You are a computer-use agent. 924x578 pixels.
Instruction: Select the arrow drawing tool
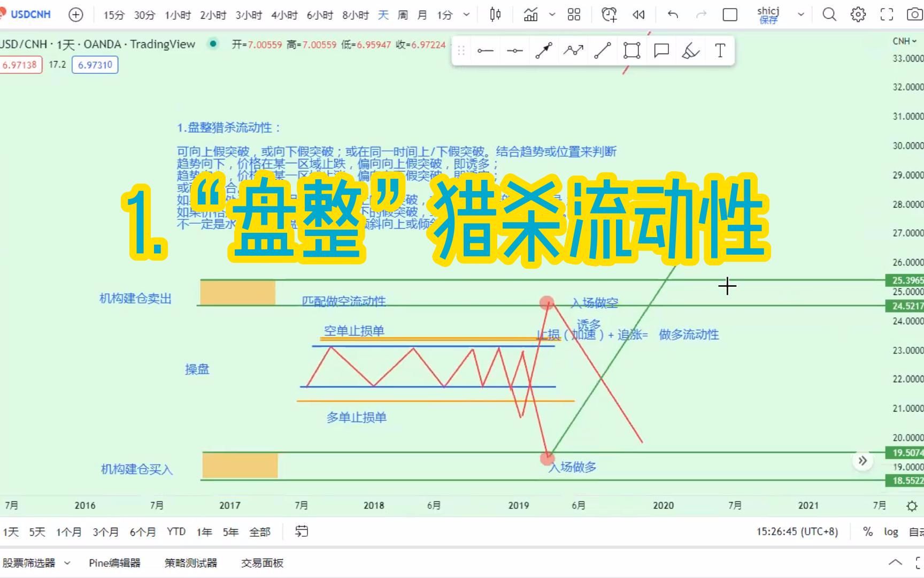click(x=544, y=51)
